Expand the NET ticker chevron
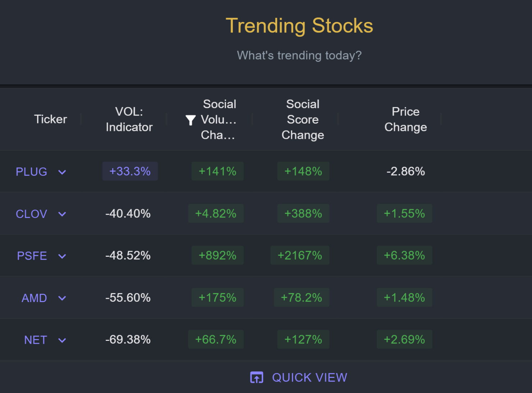This screenshot has height=393, width=532. (62, 341)
